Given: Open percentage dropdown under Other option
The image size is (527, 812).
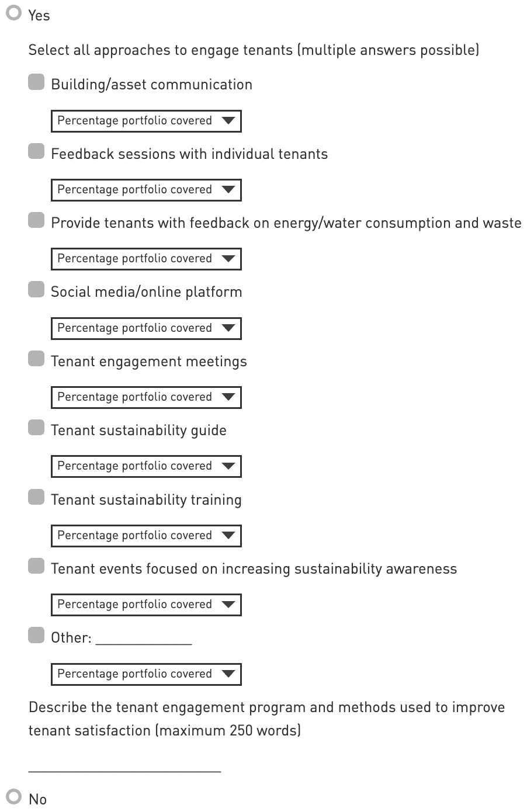Looking at the screenshot, I should click(x=146, y=674).
